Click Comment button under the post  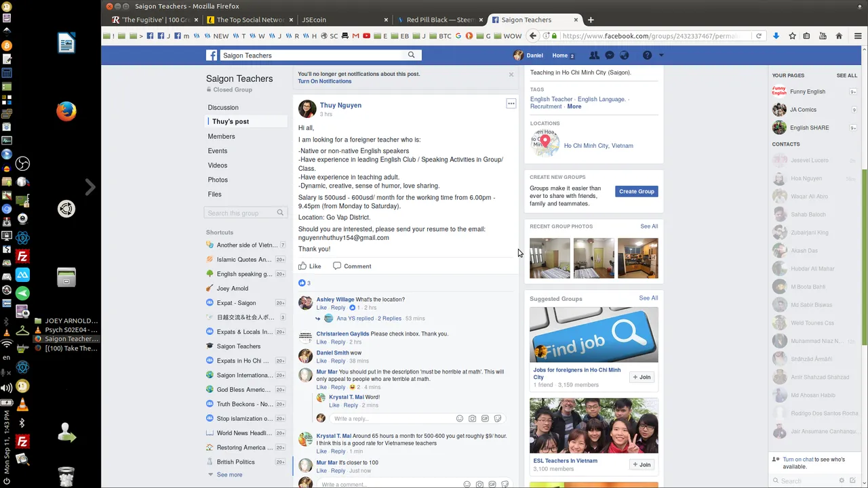(x=352, y=266)
